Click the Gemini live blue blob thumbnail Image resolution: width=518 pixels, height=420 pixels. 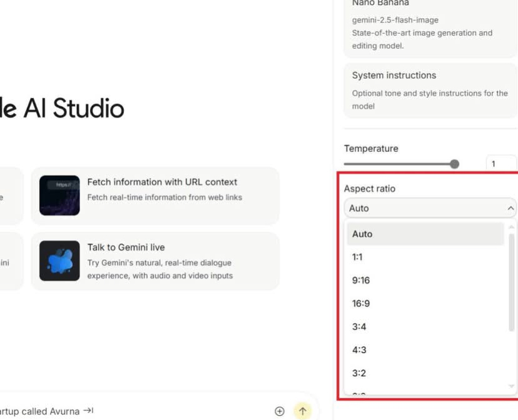pos(59,261)
